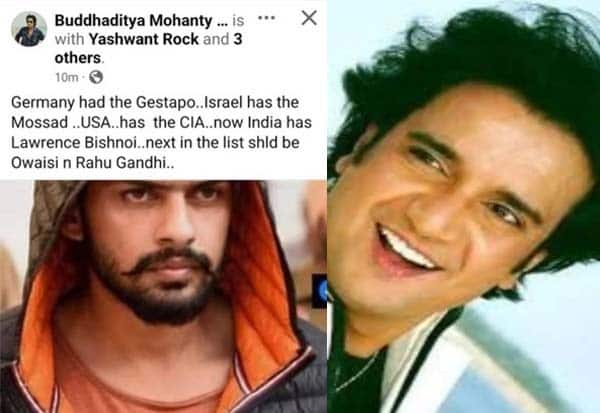Expand the truncated name ellipsis after Mohanty
600x413 pixels.
tap(222, 21)
